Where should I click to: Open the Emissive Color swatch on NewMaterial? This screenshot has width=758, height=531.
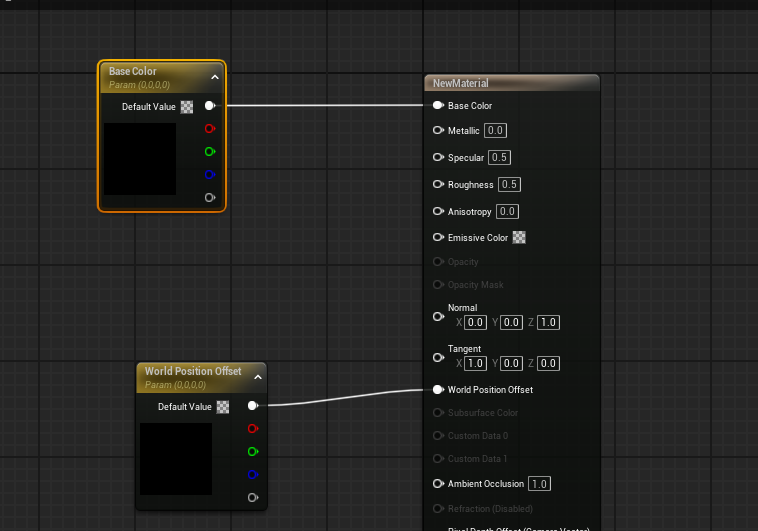tap(519, 238)
